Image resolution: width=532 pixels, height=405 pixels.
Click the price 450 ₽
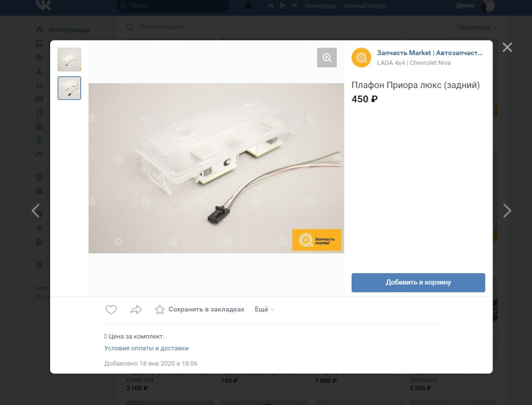coord(365,99)
